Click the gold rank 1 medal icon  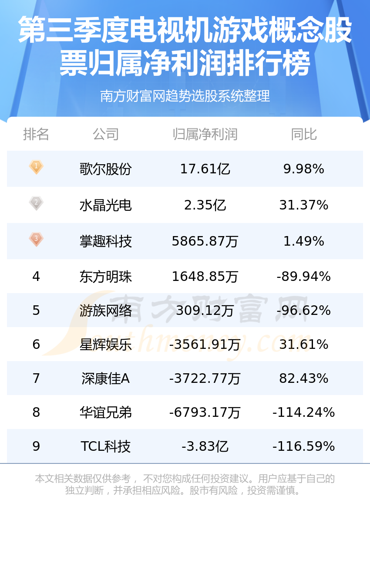pyautogui.click(x=36, y=167)
